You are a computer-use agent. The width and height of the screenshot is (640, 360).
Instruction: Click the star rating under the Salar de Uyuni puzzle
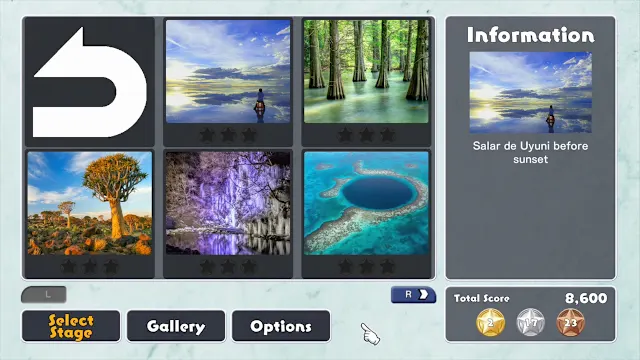tap(228, 135)
